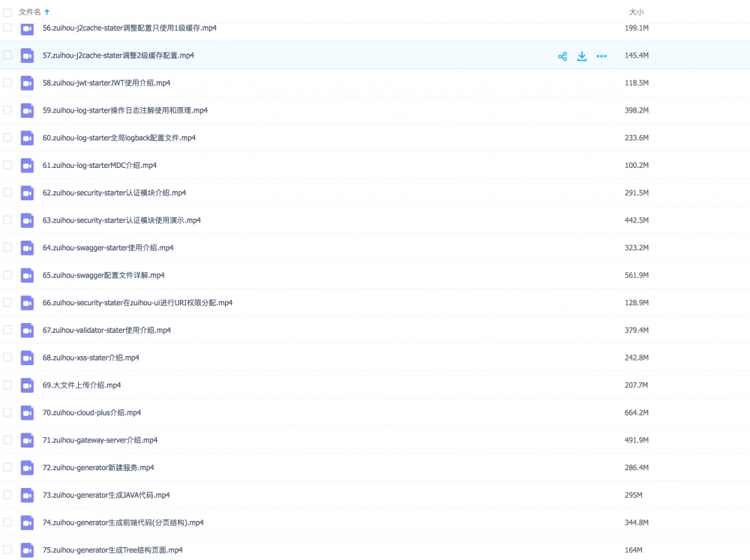Screen dimensions: 750x560
Task: Click the video icon beside 75.zuihou-generator file
Action: coord(27,550)
